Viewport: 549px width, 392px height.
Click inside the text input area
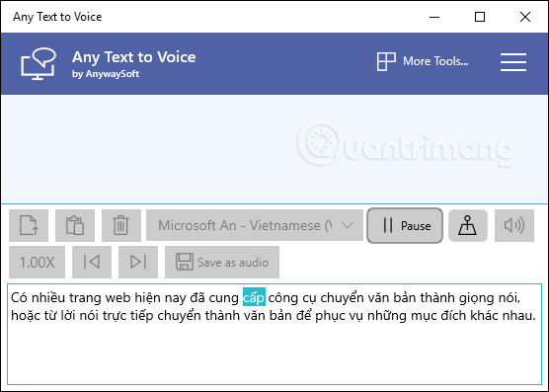click(x=274, y=335)
